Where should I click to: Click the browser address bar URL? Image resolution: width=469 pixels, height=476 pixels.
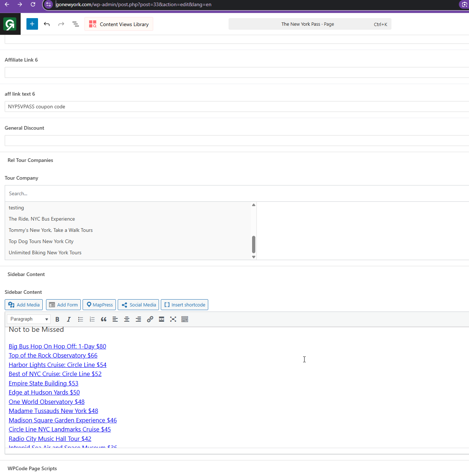pos(134,4)
